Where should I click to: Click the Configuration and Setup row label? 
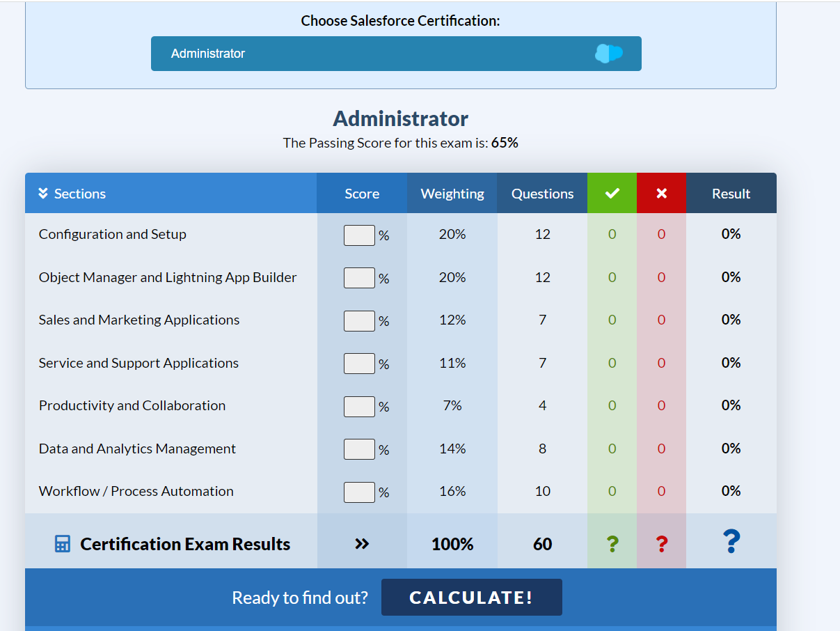pyautogui.click(x=113, y=234)
